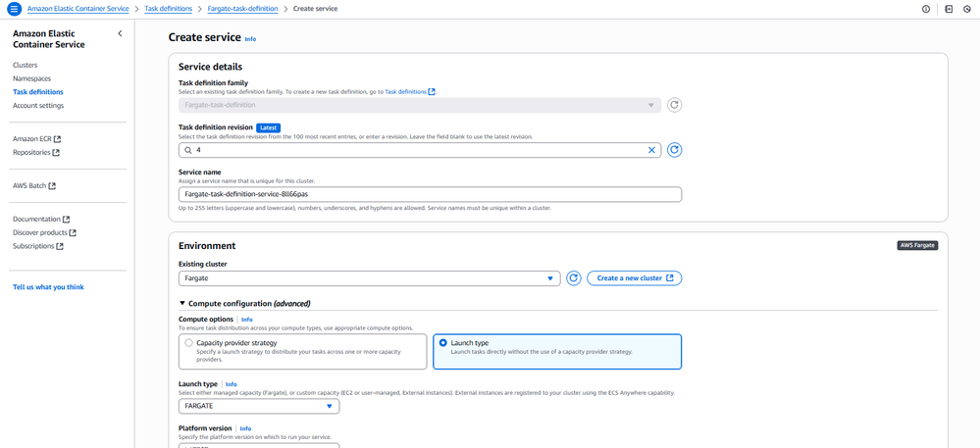Viewport: 980px width, 448px height.
Task: Open the hamburger navigation menu
Action: [14, 9]
